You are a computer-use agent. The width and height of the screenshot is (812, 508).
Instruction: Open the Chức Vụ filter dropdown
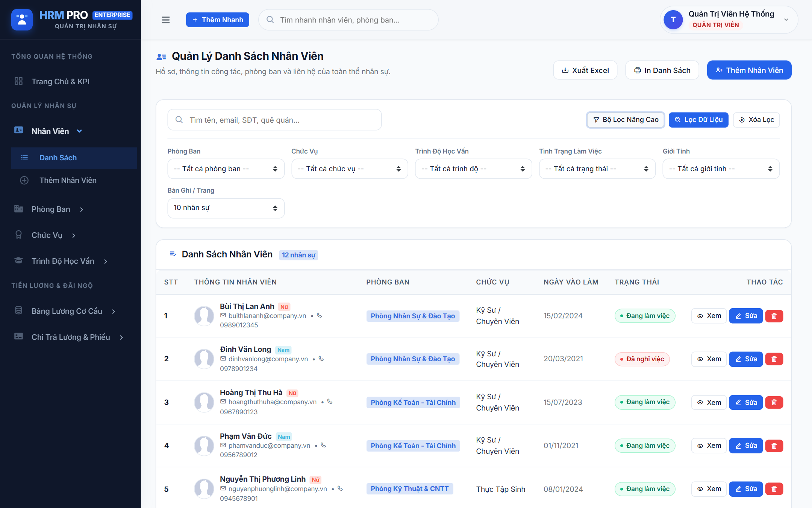[350, 169]
